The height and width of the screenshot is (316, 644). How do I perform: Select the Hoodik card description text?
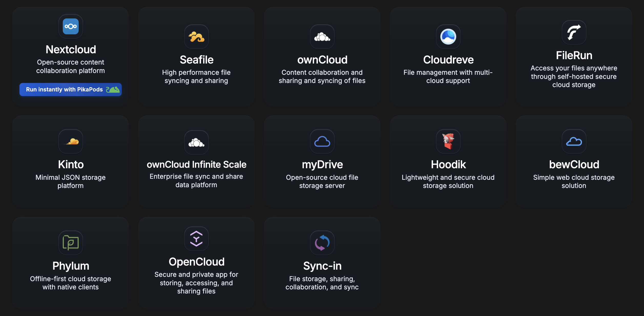(x=448, y=181)
